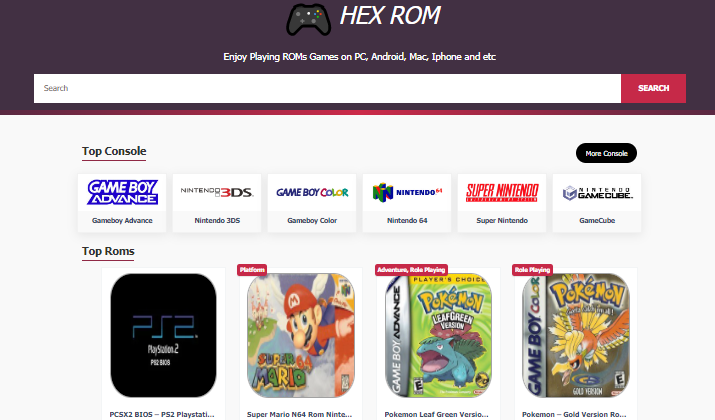The height and width of the screenshot is (420, 715).
Task: Open the Pokemon Gold Version cover
Action: coord(576,335)
